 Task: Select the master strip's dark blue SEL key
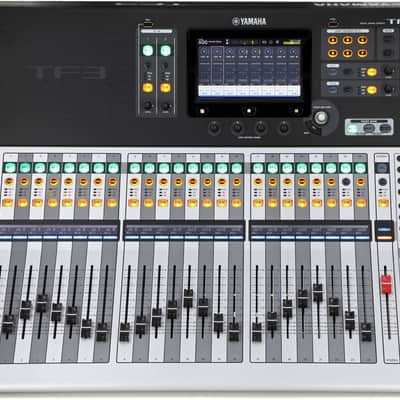point(382,168)
